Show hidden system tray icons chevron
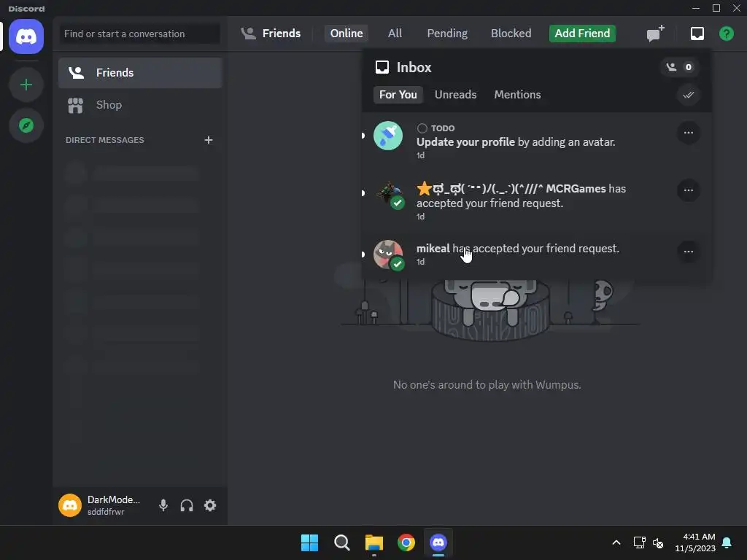Image resolution: width=747 pixels, height=560 pixels. click(616, 542)
